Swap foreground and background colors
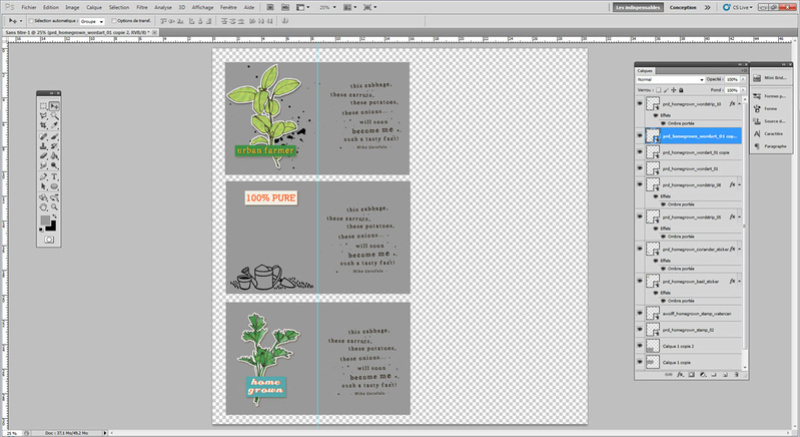This screenshot has height=437, width=800. coord(55,216)
